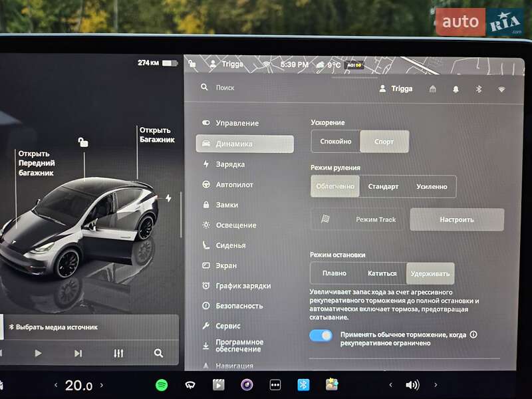Open the Trigga driver profile dropdown
This screenshot has width=532, height=399.
[x=396, y=89]
